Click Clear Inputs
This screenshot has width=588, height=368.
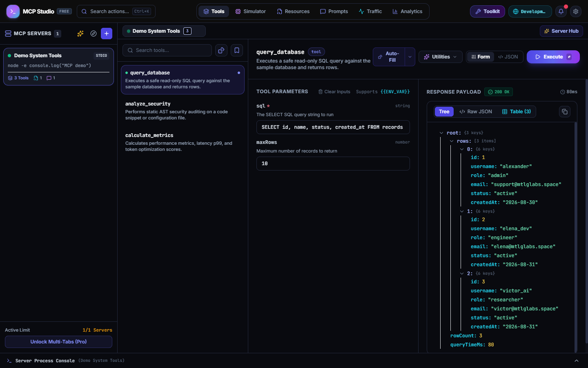[x=334, y=92]
